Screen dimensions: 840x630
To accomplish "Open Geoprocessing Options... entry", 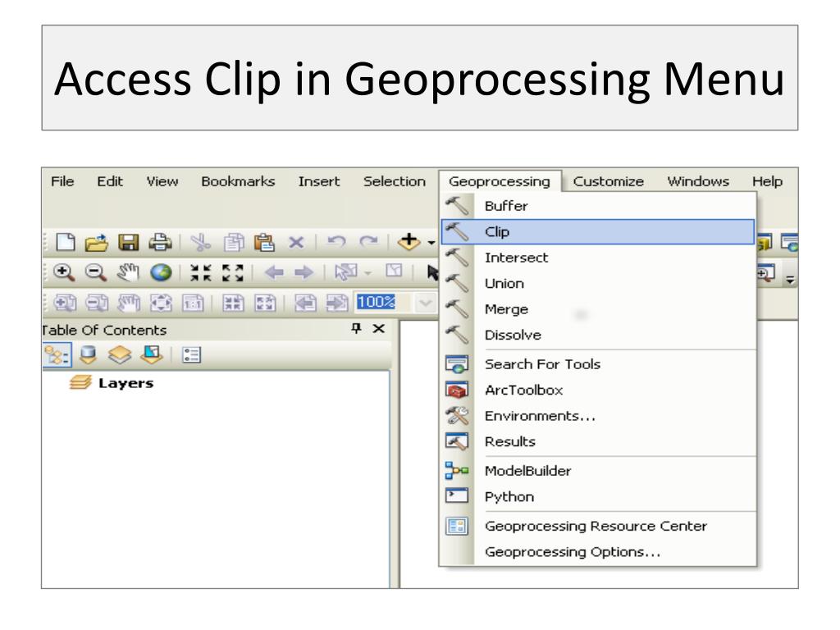I will pos(598,552).
